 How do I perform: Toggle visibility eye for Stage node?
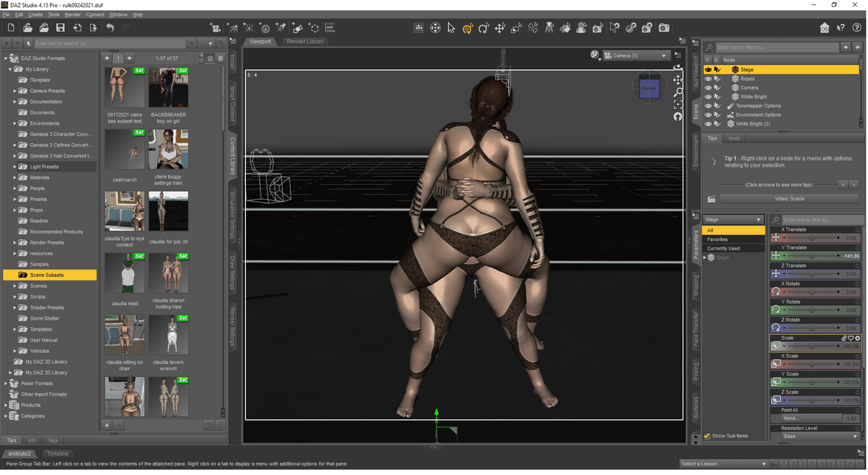click(x=708, y=70)
